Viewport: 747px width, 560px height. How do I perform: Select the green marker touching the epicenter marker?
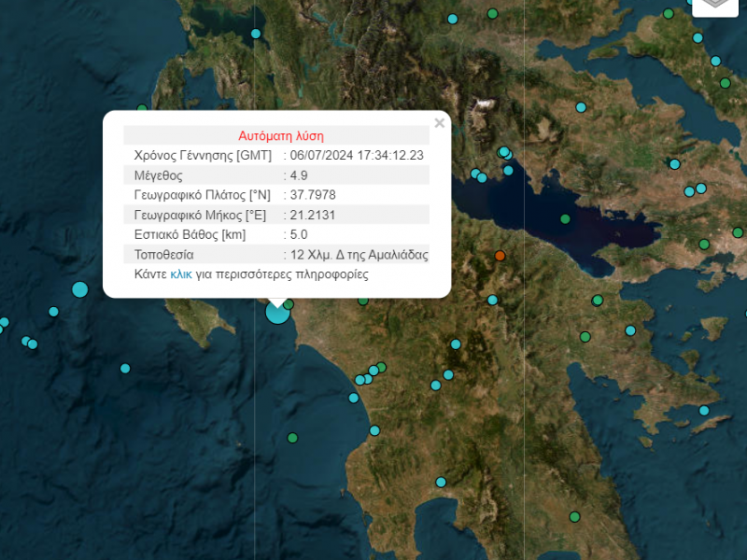click(289, 304)
